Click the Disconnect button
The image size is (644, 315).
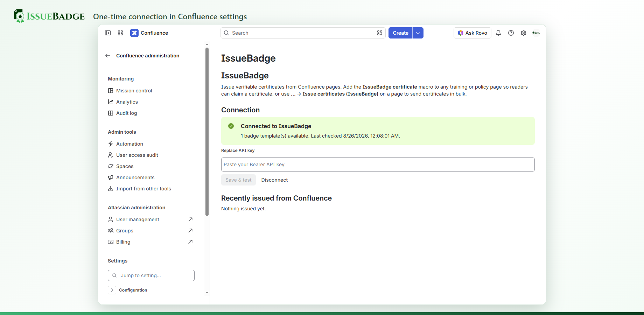[x=274, y=180]
